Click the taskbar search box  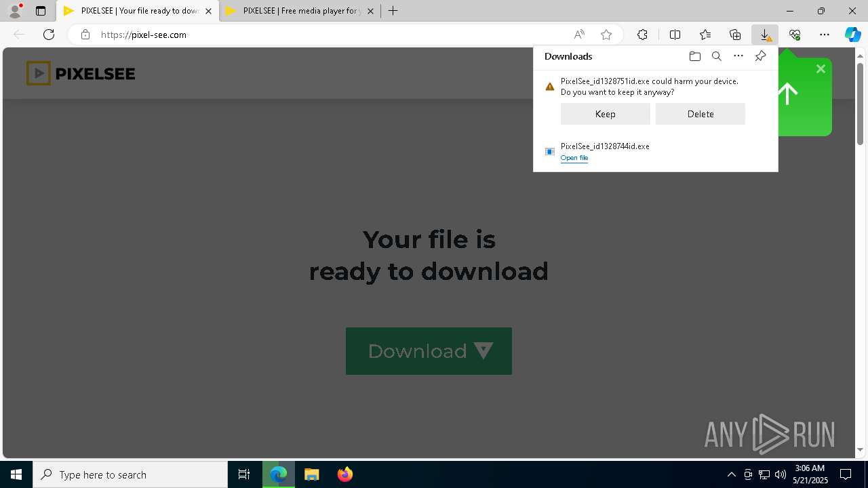[130, 474]
